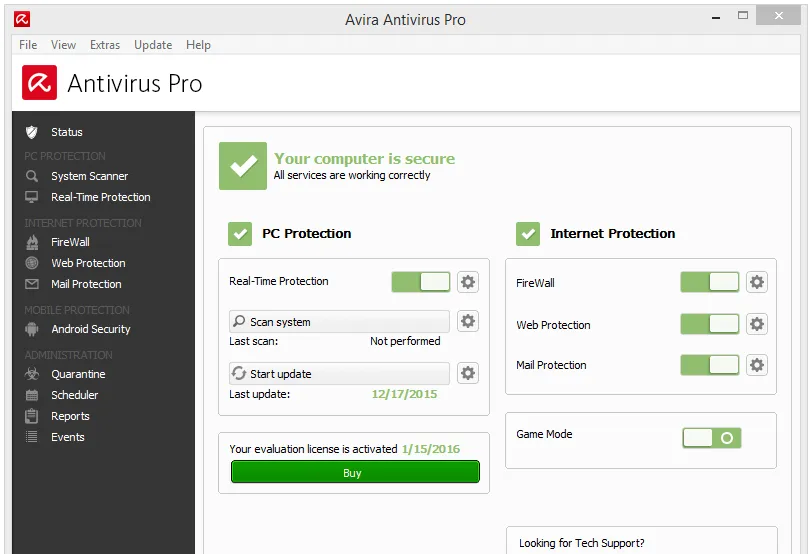Viewport: 812px width, 554px height.
Task: Click 'Your computer is secure' heading
Action: pyautogui.click(x=365, y=158)
